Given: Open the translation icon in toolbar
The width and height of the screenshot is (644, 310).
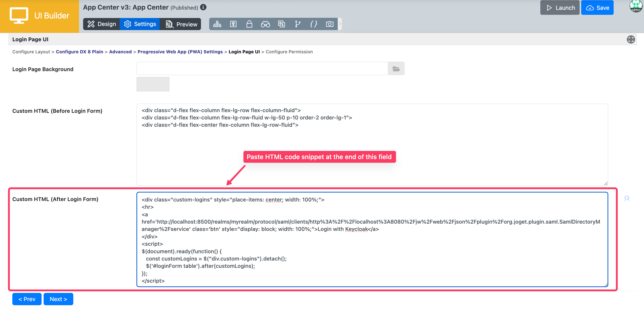Looking at the screenshot, I should pos(281,24).
